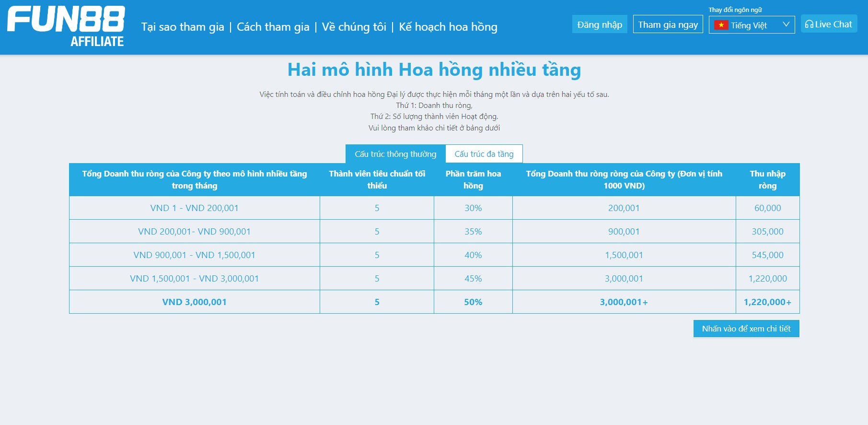Click the '305,000' net income cell
Screen dimensions: 868x425
[768, 231]
